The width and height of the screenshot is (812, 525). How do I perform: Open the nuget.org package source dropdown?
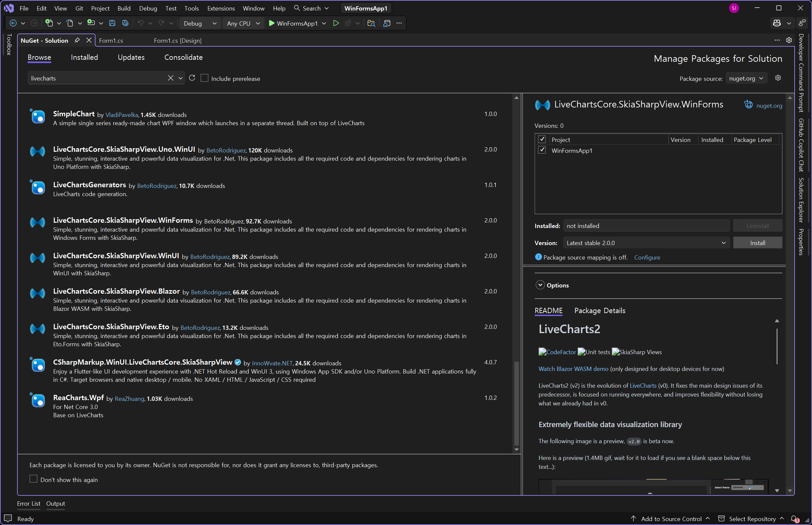(x=746, y=79)
